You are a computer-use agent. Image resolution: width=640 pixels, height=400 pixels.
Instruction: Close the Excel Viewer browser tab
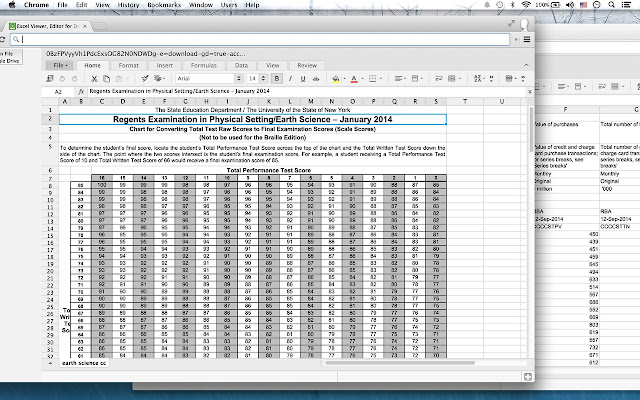84,26
